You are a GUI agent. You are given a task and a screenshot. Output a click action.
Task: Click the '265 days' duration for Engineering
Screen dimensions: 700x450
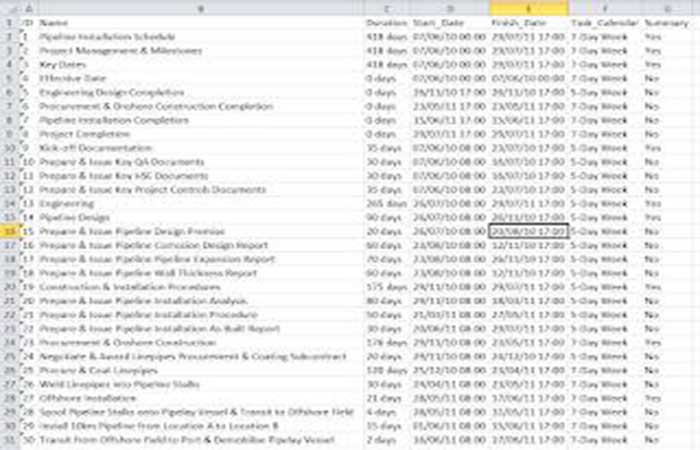point(387,204)
